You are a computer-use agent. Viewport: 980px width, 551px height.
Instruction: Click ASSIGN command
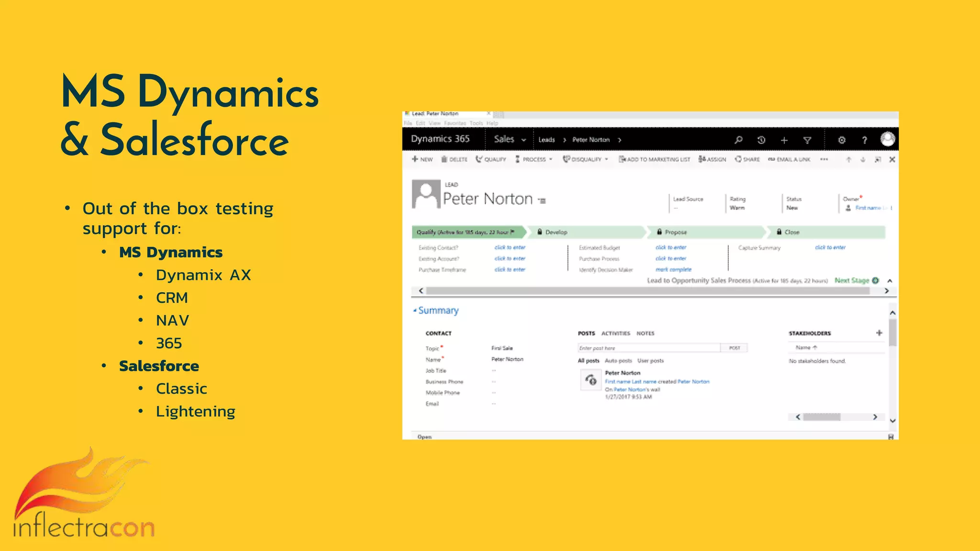[x=712, y=159]
